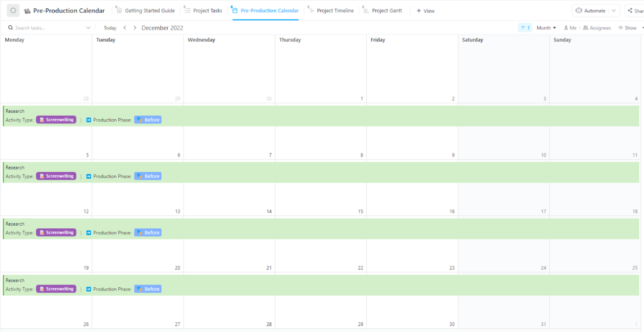Click the Automate robot icon
Screen dimensions: 644x332
(579, 11)
